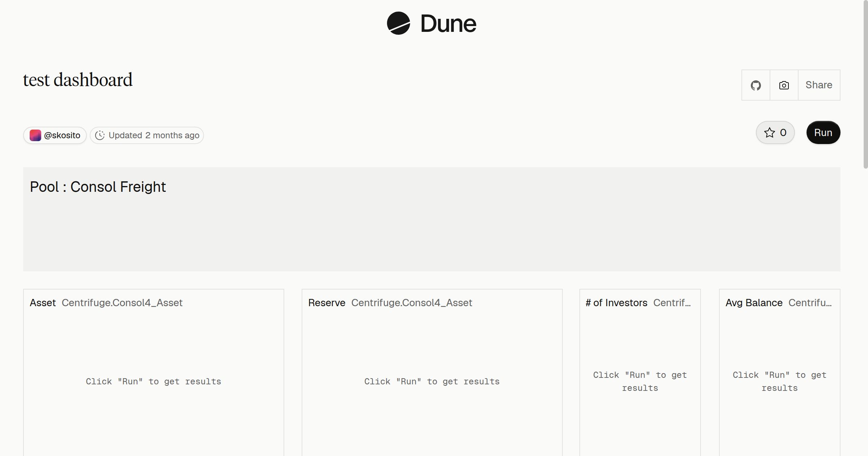Screen dimensions: 868x456
Task: Click Asset panel's Run results message
Action: click(x=153, y=381)
